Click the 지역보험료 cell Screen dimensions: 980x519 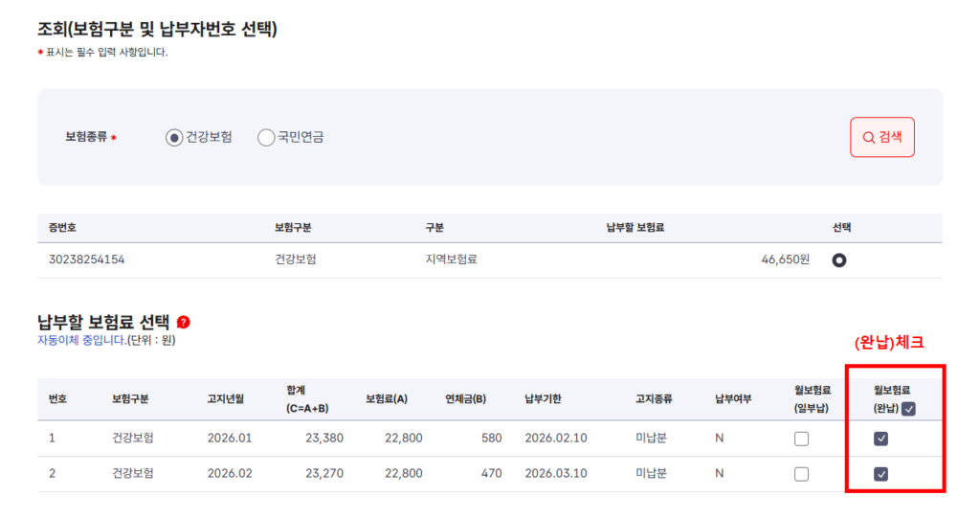coord(452,259)
